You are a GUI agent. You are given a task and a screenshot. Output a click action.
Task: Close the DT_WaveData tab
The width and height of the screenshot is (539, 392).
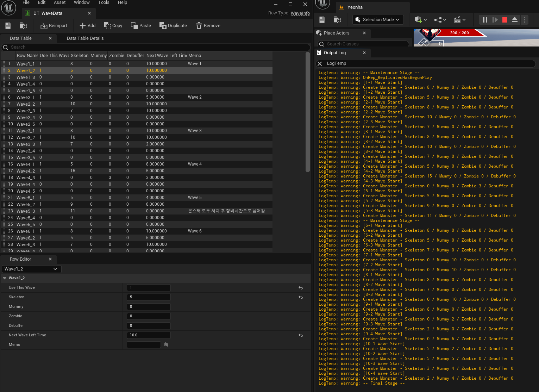click(89, 13)
